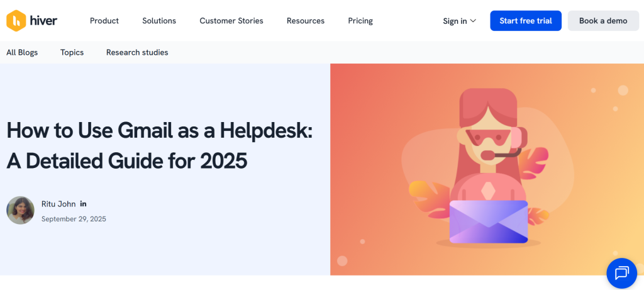Viewport: 644px width, 290px height.
Task: Open the chat widget bubble
Action: pos(621,273)
